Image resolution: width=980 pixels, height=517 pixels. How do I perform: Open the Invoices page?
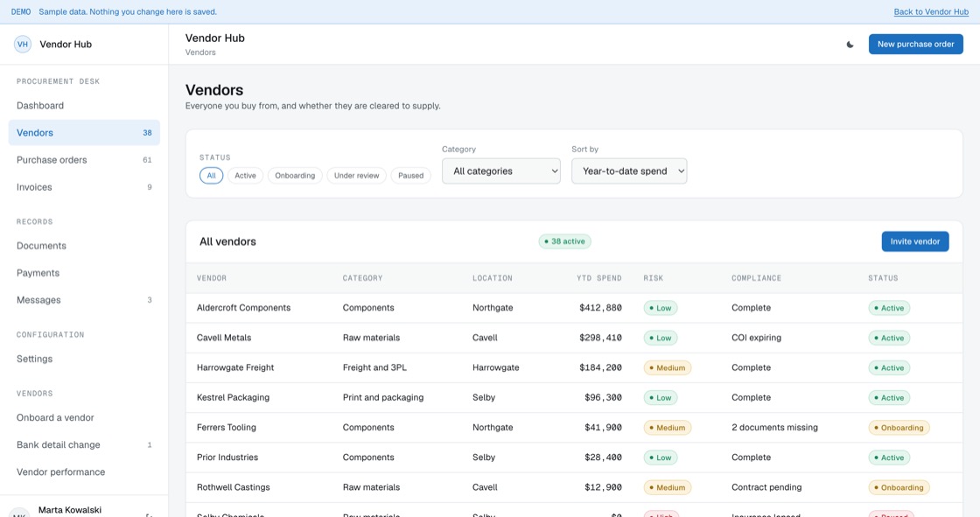[x=84, y=187]
